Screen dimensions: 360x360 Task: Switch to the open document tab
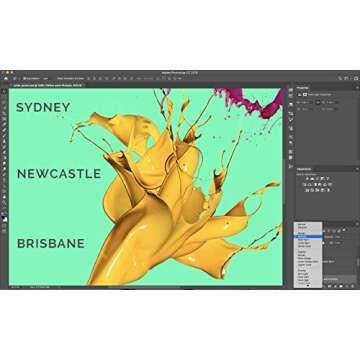point(48,85)
